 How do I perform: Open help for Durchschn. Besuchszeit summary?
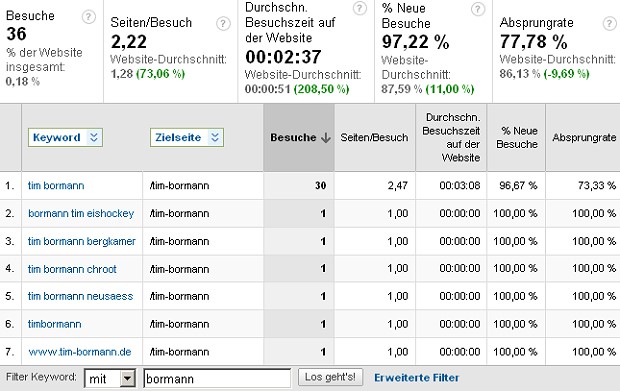pos(359,8)
